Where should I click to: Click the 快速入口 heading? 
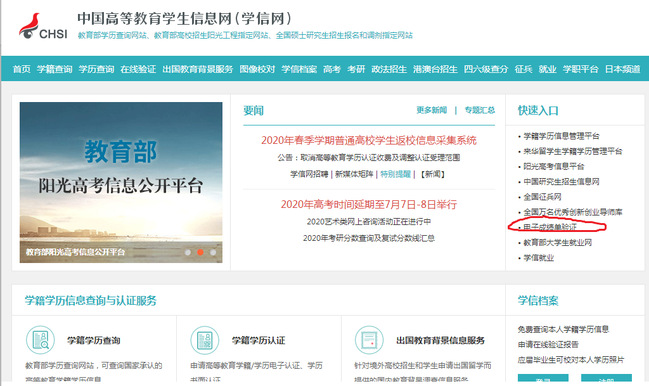(x=538, y=110)
